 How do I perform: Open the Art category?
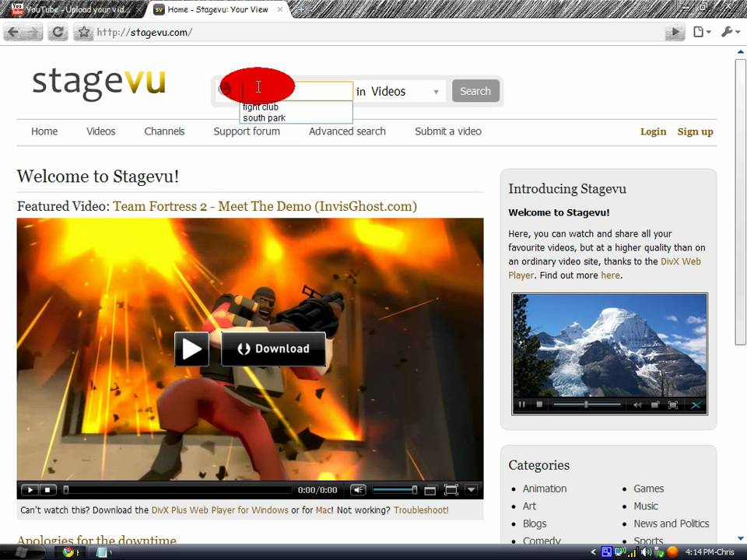(x=529, y=506)
